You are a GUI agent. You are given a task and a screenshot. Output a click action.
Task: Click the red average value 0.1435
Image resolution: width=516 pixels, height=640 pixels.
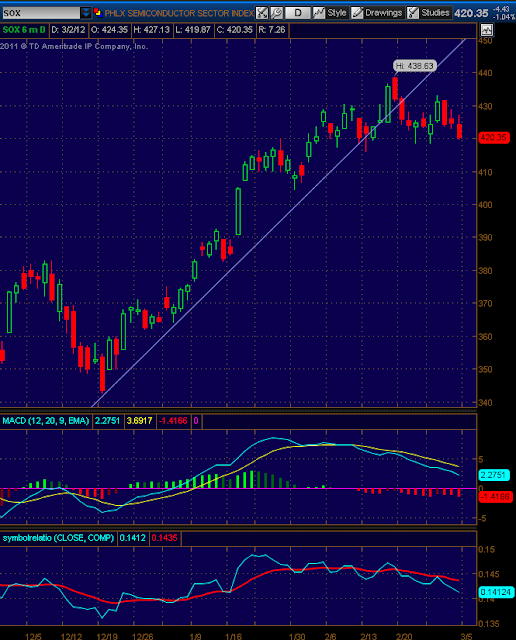pyautogui.click(x=165, y=538)
